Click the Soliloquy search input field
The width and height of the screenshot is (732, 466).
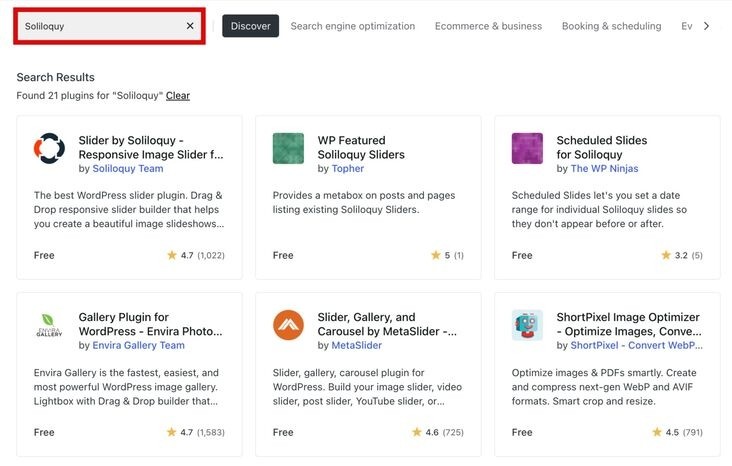click(x=109, y=26)
